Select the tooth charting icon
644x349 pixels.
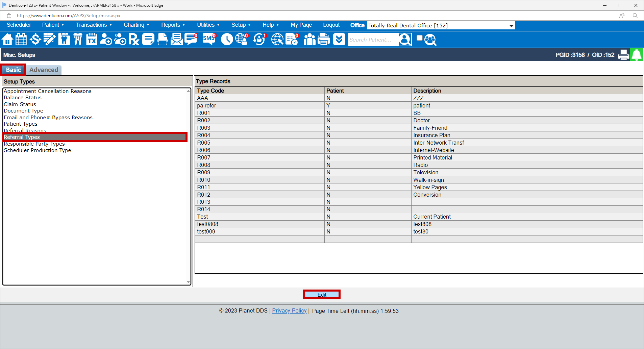click(x=64, y=40)
